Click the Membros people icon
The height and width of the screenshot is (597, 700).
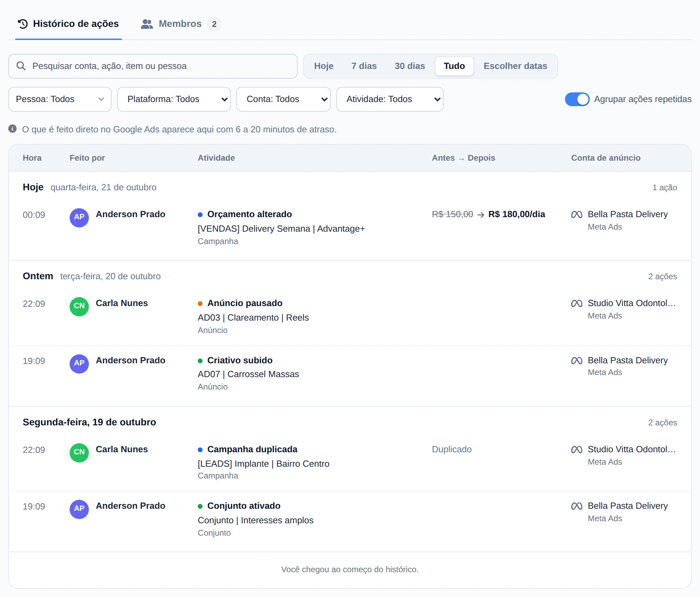coord(147,24)
